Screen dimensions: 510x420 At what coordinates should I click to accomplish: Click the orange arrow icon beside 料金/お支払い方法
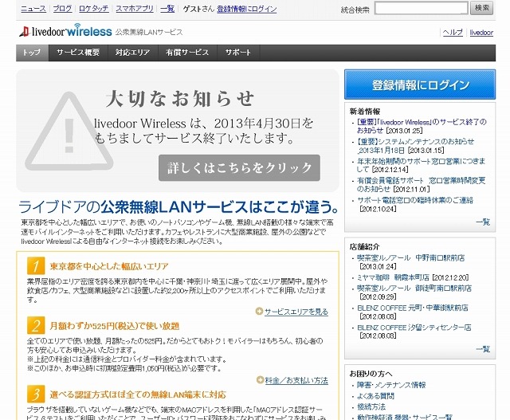260,379
